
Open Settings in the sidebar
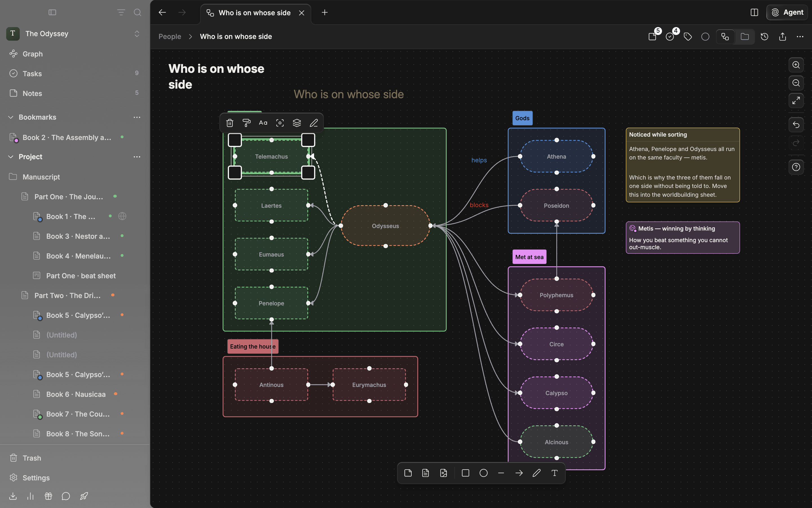coord(75,478)
